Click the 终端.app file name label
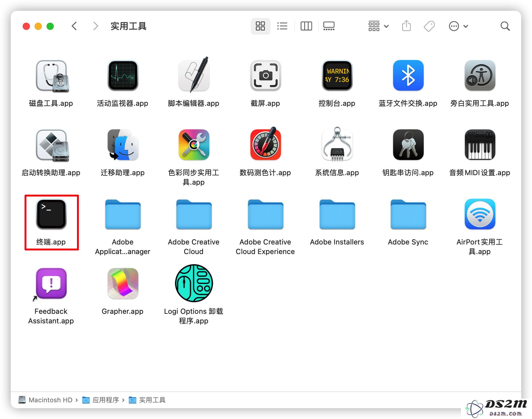 [51, 242]
